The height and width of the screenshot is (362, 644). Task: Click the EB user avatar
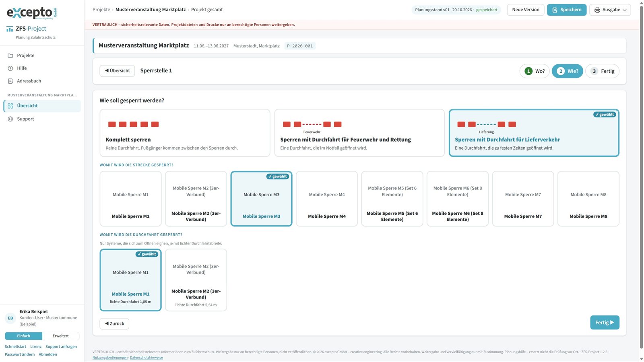pos(10,318)
